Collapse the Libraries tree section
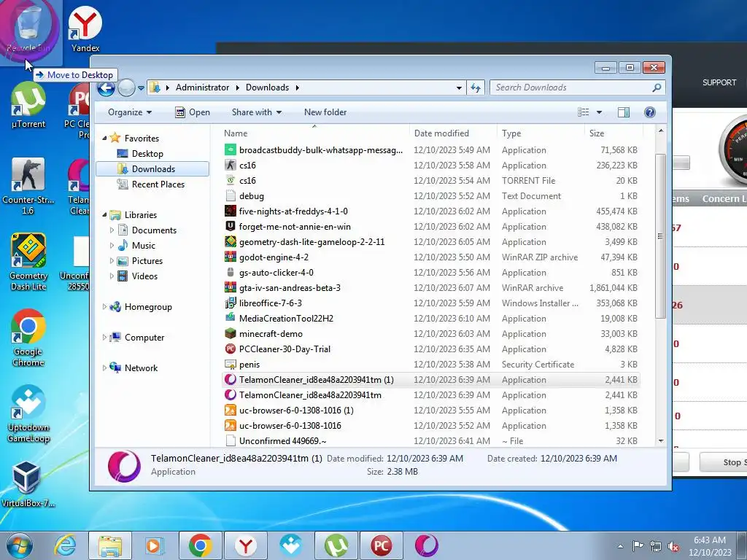This screenshot has width=747, height=560. point(105,215)
